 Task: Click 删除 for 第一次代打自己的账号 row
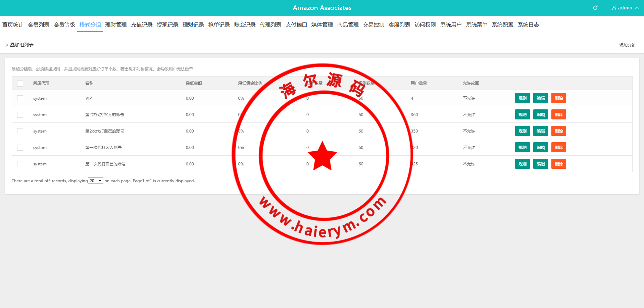[x=559, y=164]
